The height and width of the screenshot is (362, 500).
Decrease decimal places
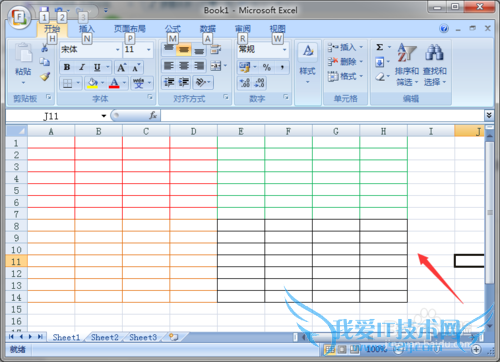pyautogui.click(x=260, y=83)
